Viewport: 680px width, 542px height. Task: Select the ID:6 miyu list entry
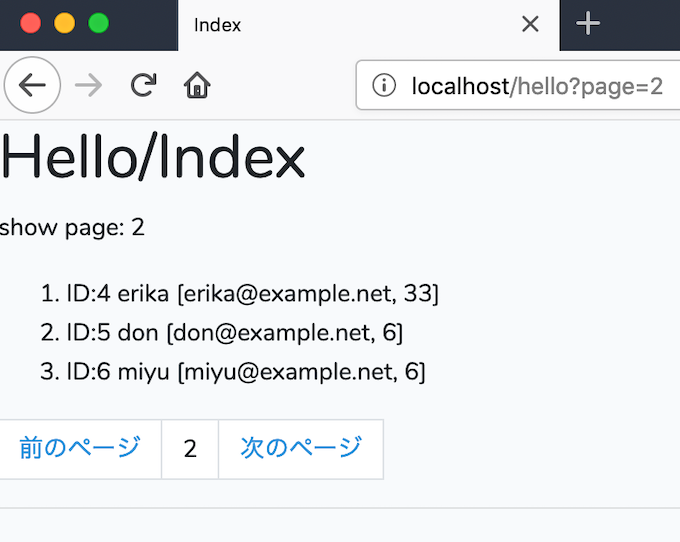245,372
